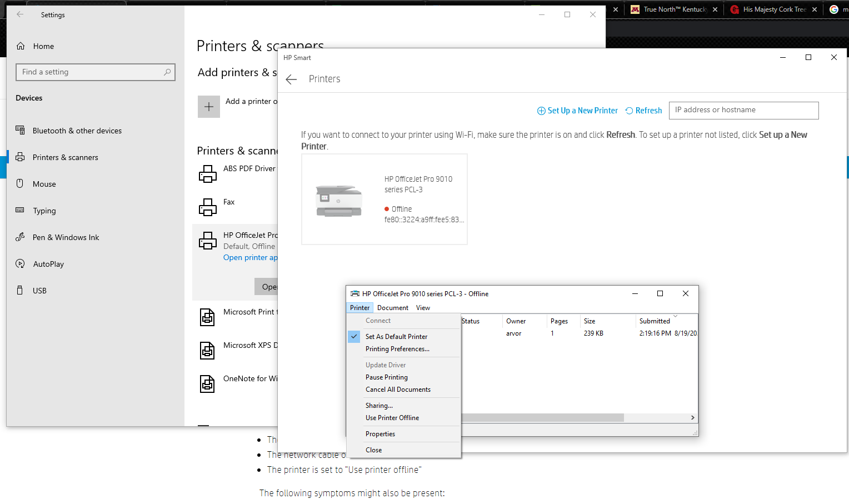Open the Document menu in the print queue
849x504 pixels.
(392, 307)
